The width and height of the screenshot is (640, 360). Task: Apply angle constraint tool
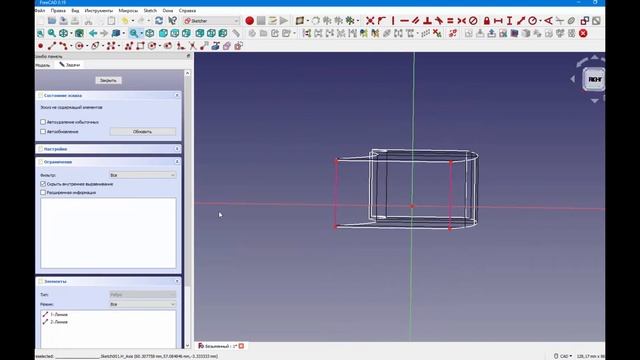(548, 20)
